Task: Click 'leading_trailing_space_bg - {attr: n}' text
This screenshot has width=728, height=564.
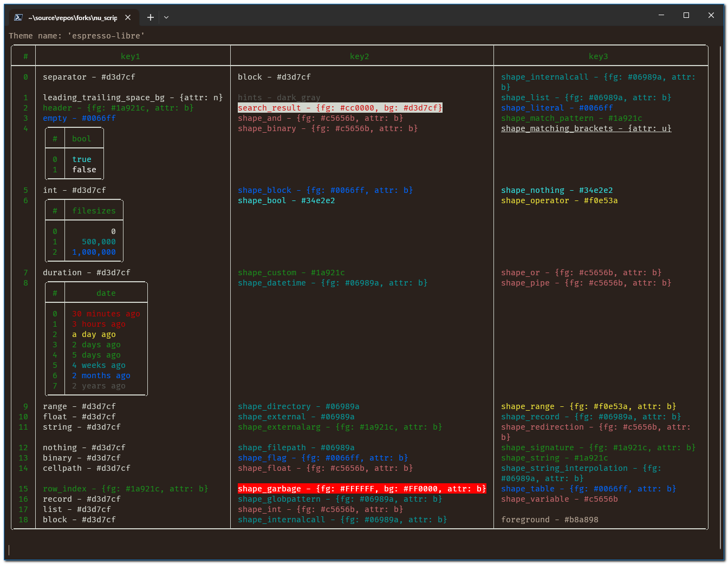Action: tap(133, 98)
